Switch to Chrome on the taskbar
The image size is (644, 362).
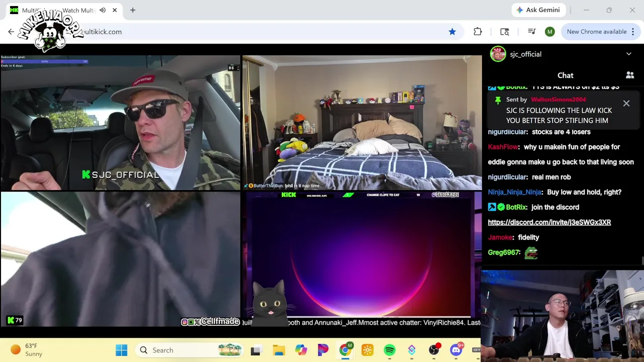point(345,350)
